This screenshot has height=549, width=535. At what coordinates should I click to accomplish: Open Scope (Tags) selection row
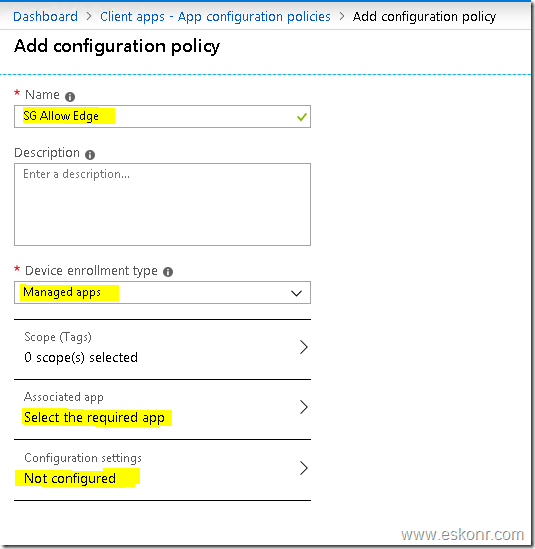click(x=162, y=349)
